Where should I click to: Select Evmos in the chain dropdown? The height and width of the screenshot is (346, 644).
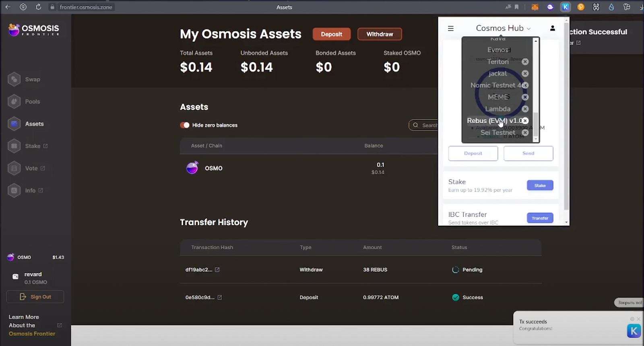tap(498, 50)
